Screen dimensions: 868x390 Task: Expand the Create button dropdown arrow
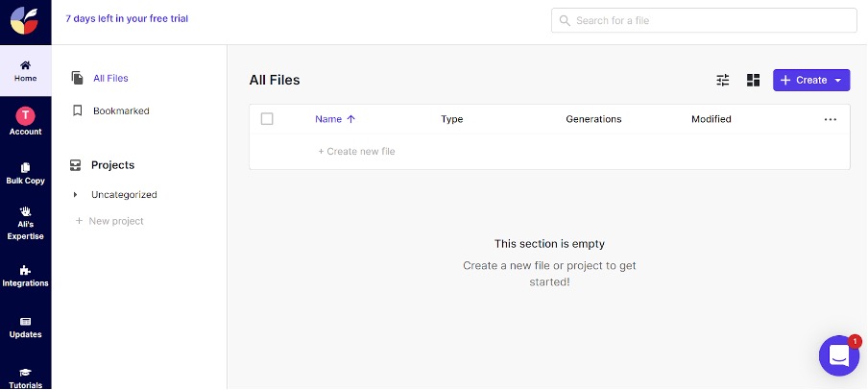tap(838, 81)
